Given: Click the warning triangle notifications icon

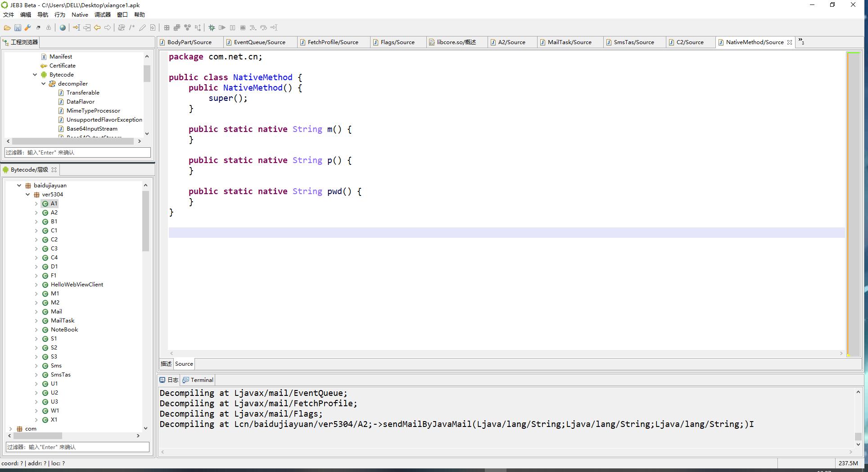Looking at the screenshot, I should click(49, 27).
